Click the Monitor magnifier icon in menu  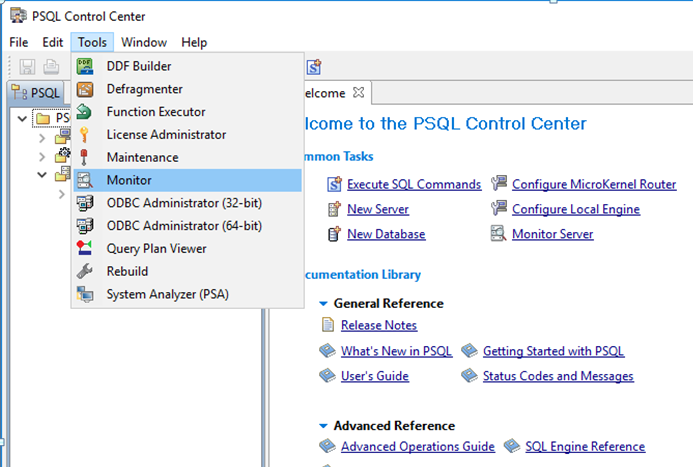coord(85,180)
